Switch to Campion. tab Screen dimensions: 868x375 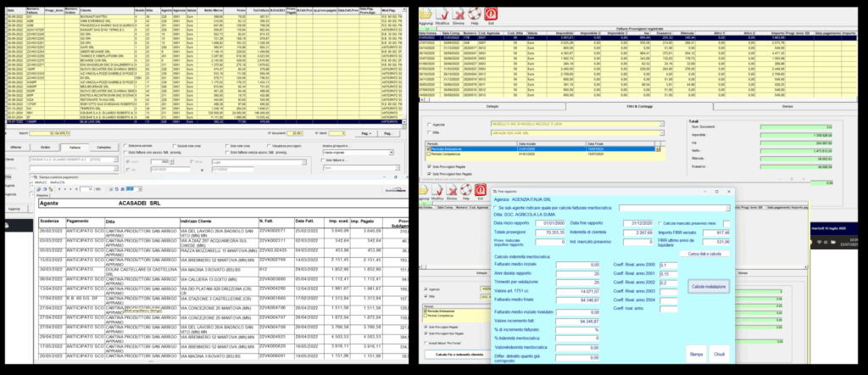(x=104, y=148)
